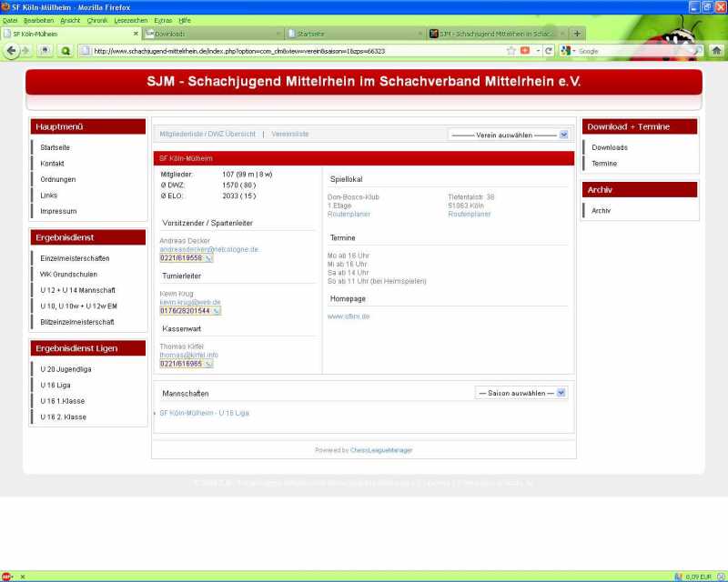Open the 'Saison auswählen' dropdown
The image size is (728, 582).
[521, 393]
